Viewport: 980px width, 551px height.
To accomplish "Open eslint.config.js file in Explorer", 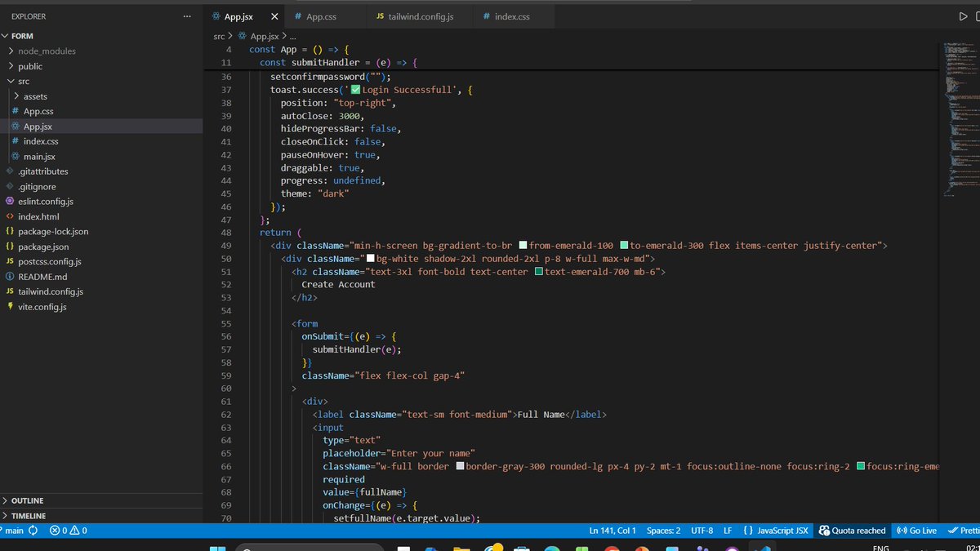I will click(46, 202).
